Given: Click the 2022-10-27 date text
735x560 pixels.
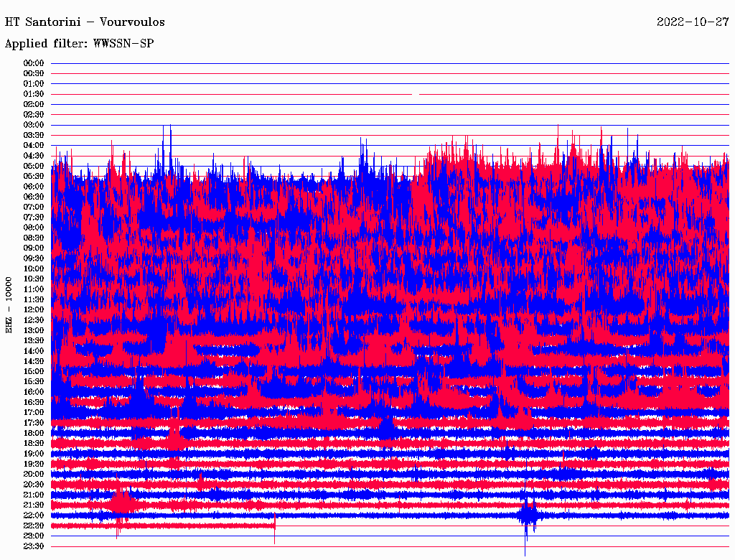Looking at the screenshot, I should tap(693, 22).
